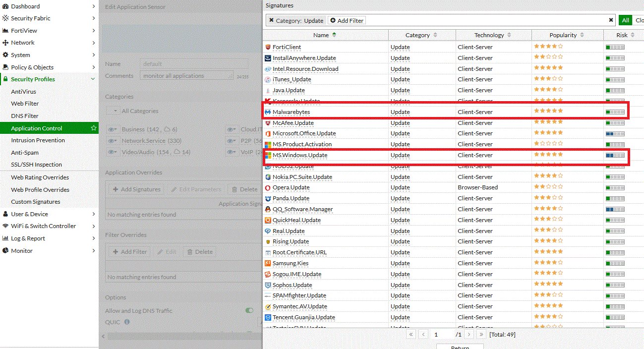Click the FortiClient application icon
The image size is (644, 349).
[x=268, y=47]
